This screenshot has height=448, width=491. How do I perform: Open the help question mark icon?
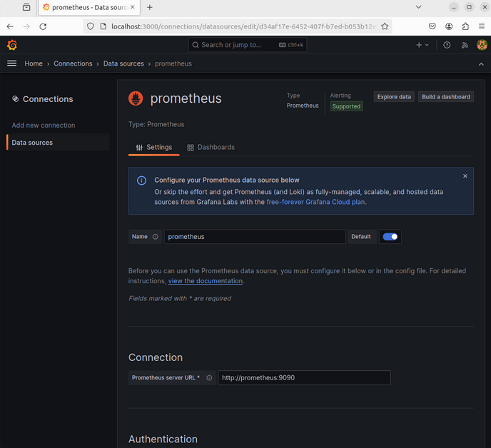click(x=447, y=45)
